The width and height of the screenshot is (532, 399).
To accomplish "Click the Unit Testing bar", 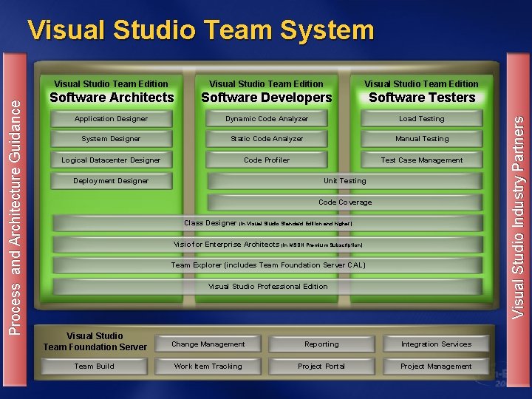I will [x=345, y=181].
